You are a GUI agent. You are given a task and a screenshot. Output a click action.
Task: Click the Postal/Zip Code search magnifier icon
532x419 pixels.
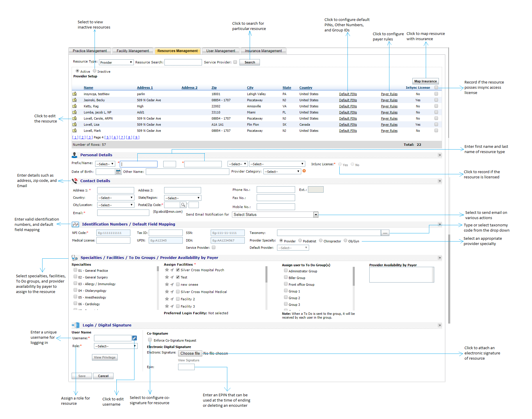[x=183, y=205]
